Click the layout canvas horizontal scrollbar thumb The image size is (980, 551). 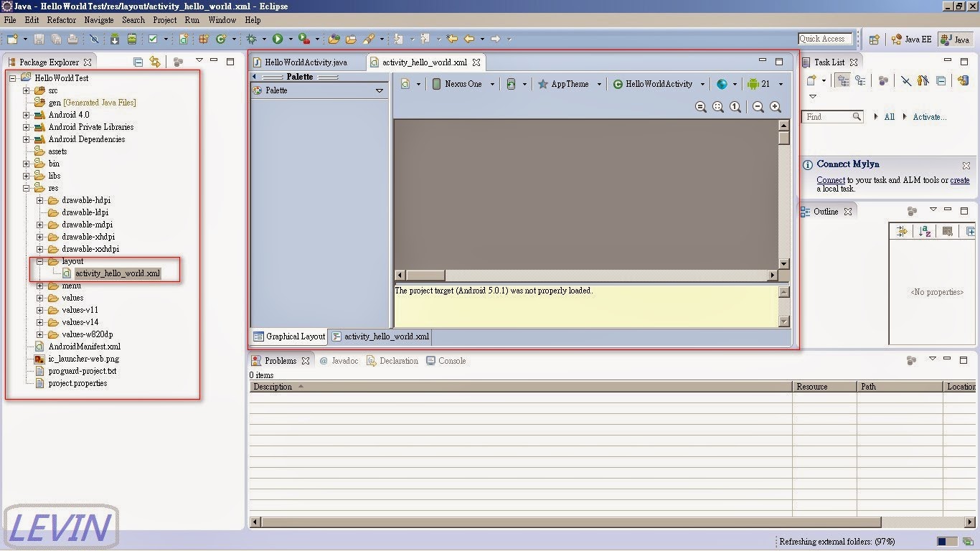(x=426, y=275)
